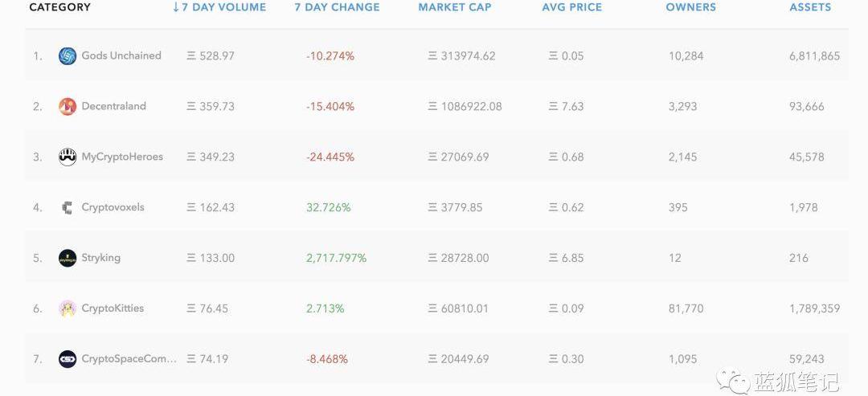Select the MyCryptoHeroes logo icon
The width and height of the screenshot is (868, 396).
[68, 157]
